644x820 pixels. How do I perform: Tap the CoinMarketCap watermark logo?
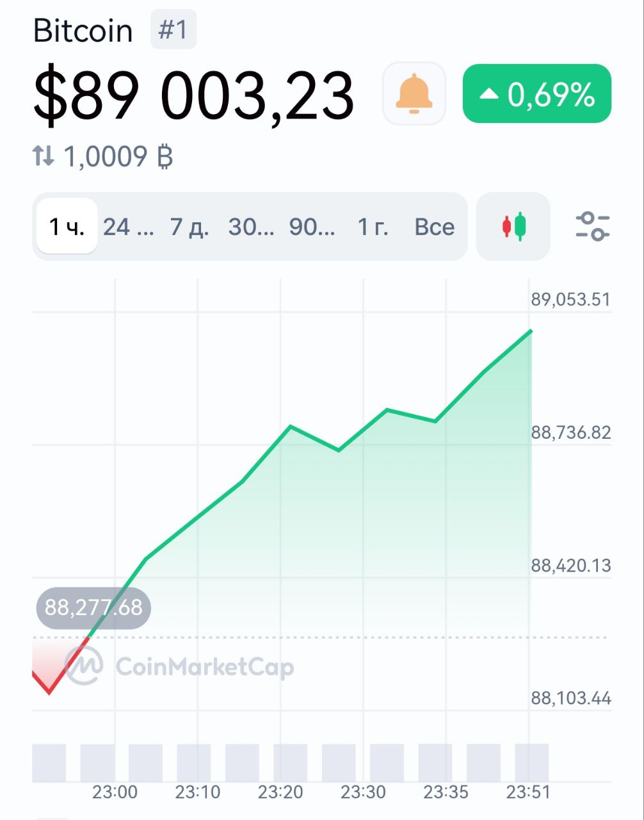(x=85, y=666)
